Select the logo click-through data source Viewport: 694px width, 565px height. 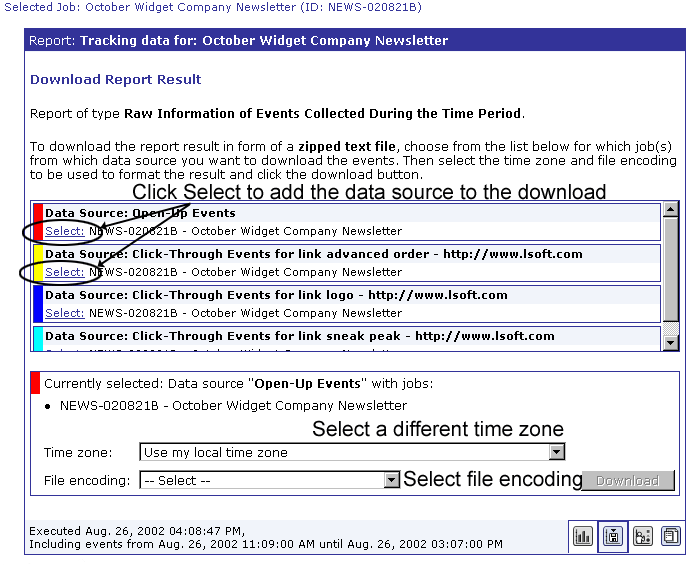point(65,313)
